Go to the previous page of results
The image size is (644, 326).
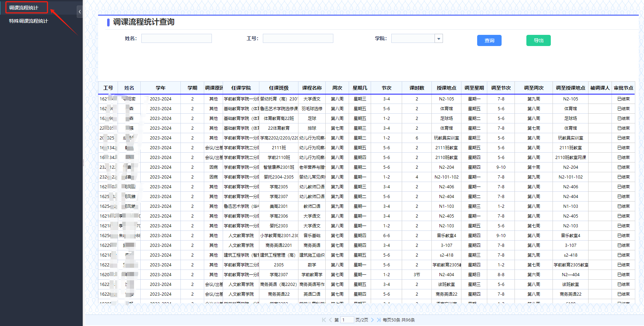pyautogui.click(x=330, y=320)
